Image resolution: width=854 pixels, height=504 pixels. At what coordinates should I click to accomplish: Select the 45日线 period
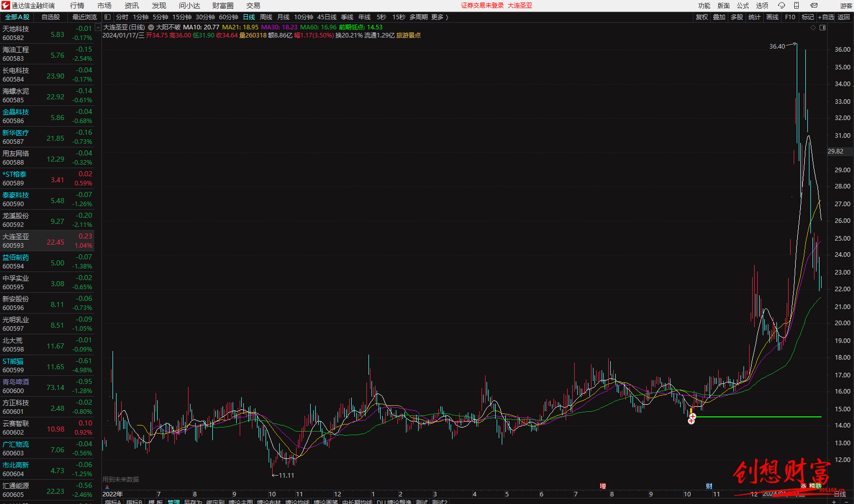click(x=327, y=17)
